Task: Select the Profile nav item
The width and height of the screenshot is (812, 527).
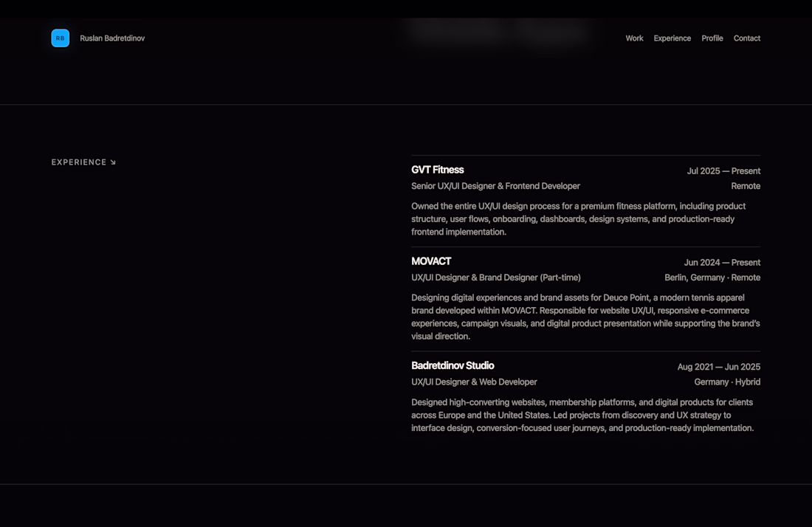Action: click(712, 38)
